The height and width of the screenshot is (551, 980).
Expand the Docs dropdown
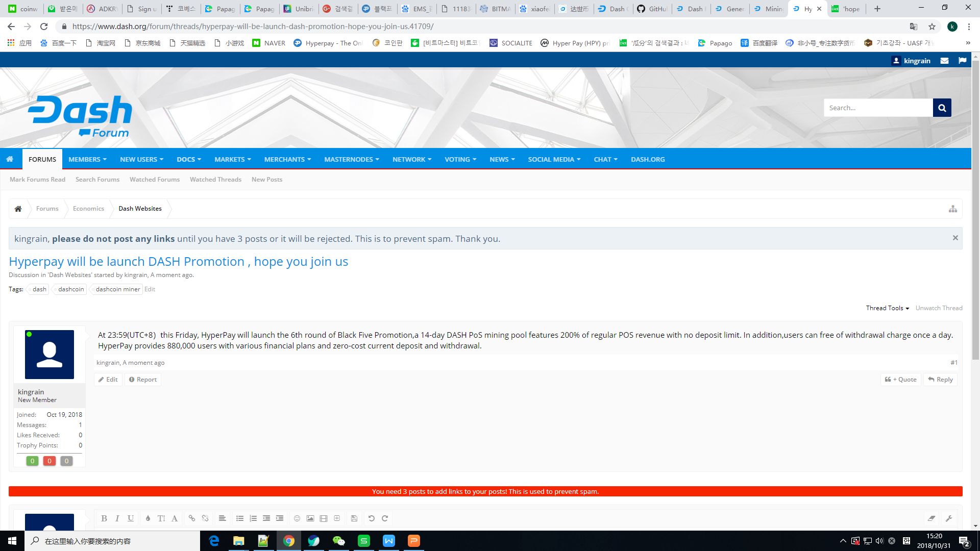189,159
